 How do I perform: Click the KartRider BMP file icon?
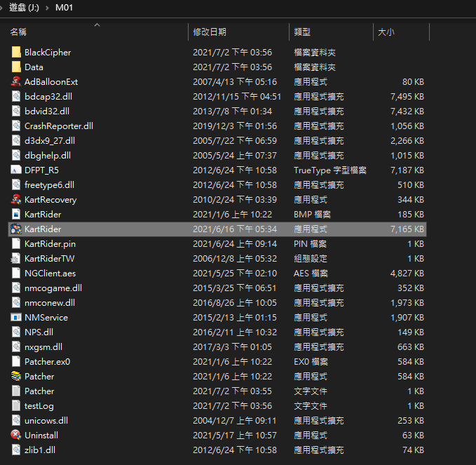(16, 214)
